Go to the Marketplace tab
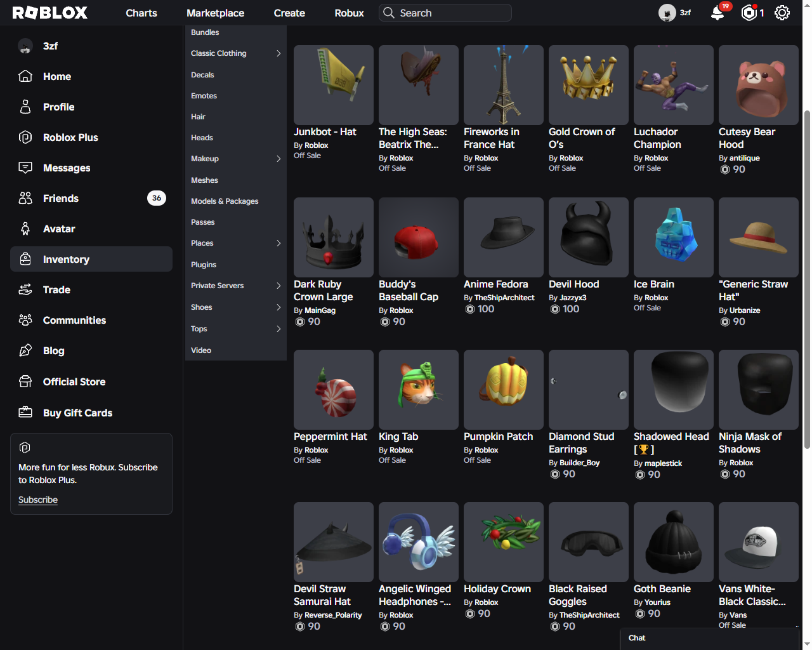 coord(215,13)
